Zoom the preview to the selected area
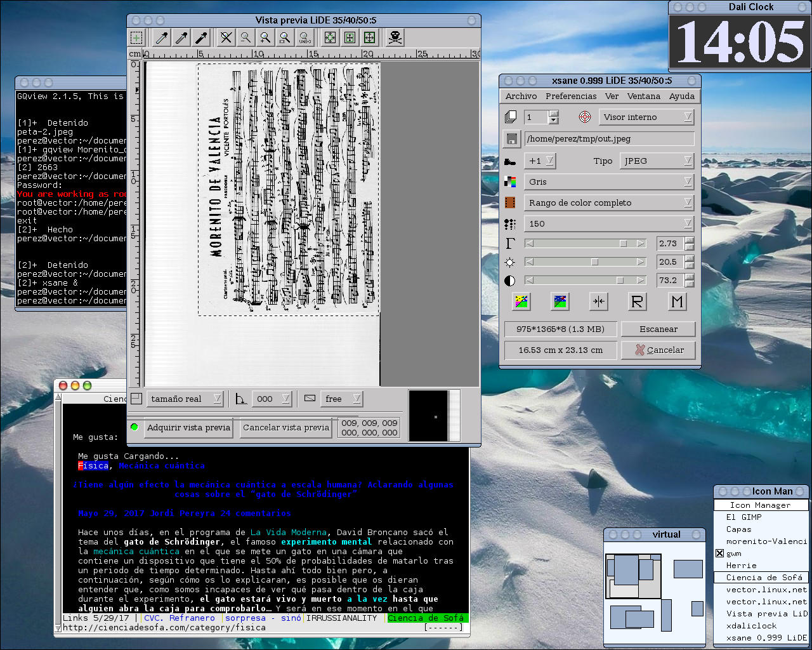Image resolution: width=812 pixels, height=650 pixels. pos(285,37)
